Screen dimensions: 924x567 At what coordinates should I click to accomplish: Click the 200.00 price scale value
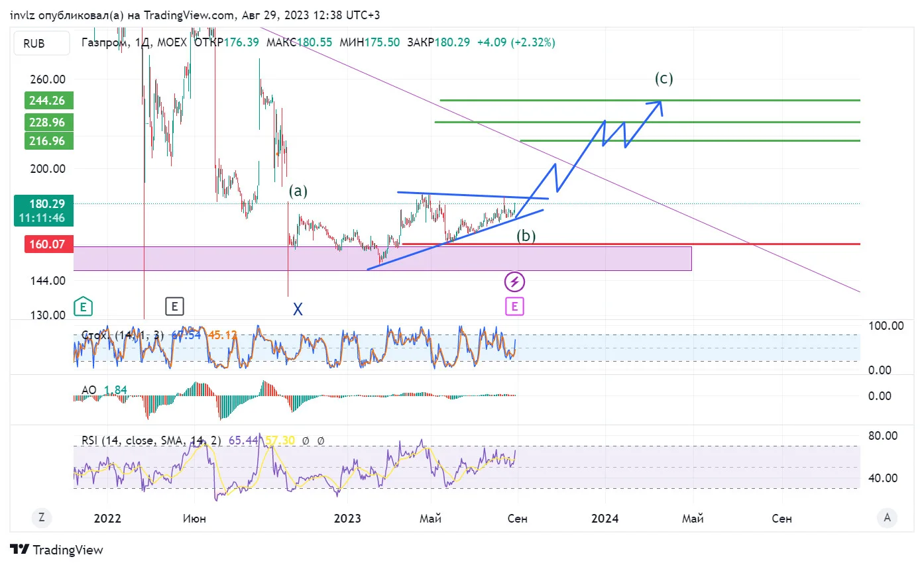[x=48, y=168]
